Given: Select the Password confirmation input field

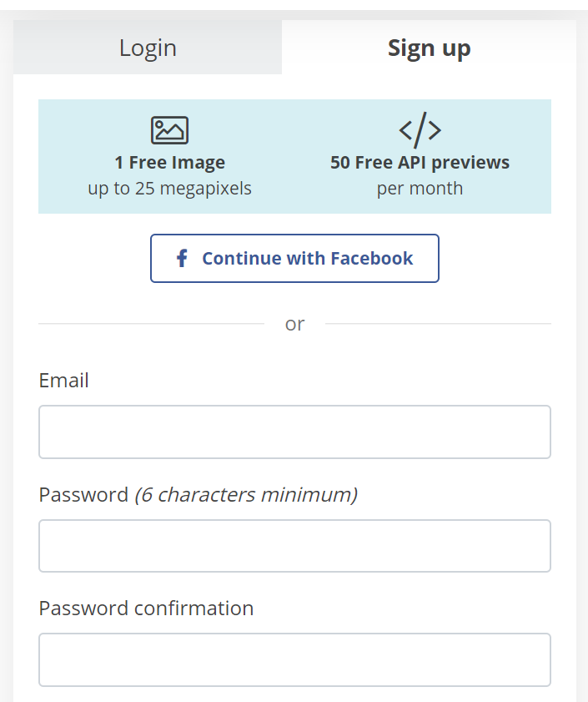Looking at the screenshot, I should pyautogui.click(x=294, y=659).
